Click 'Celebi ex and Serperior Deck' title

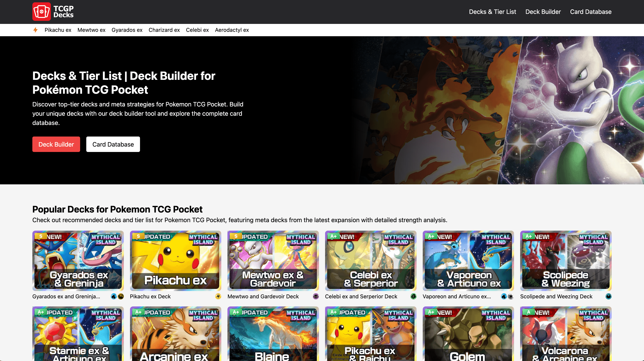361,296
